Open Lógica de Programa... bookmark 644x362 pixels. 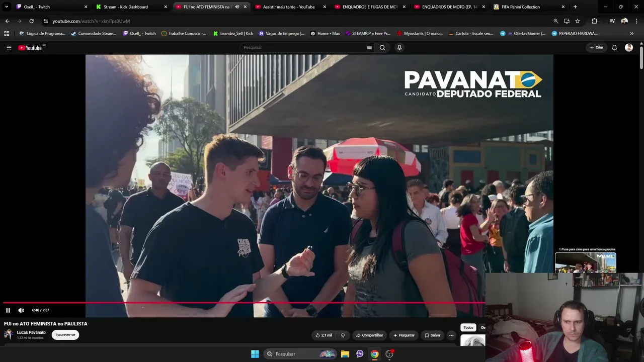coord(42,34)
